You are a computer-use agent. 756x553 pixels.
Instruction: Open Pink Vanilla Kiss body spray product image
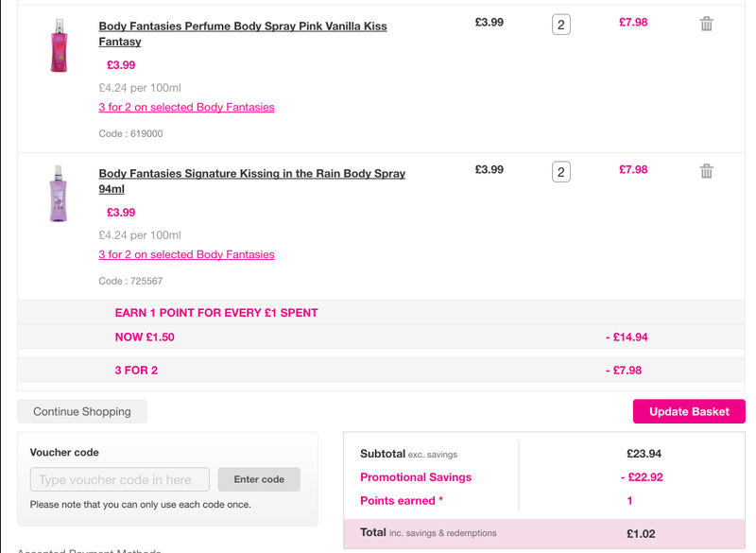coord(59,45)
